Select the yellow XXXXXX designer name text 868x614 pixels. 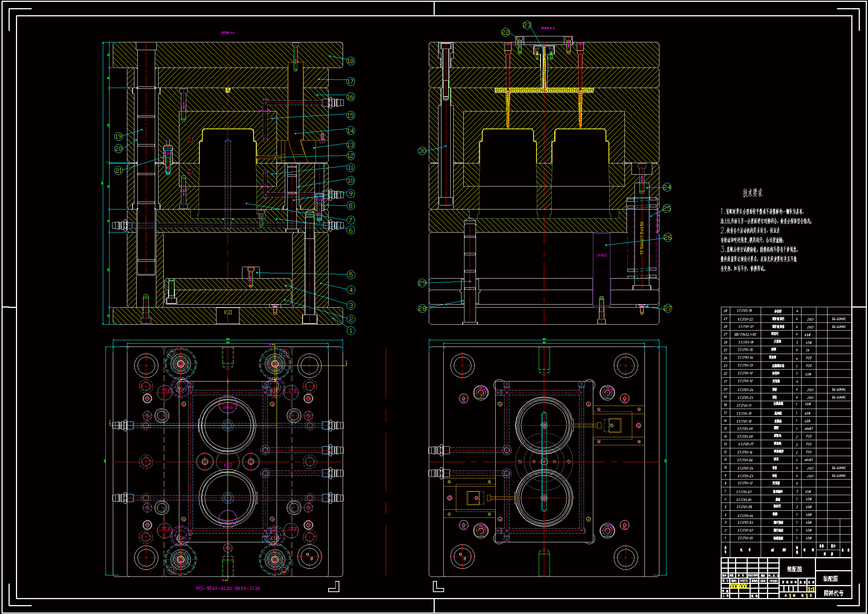pyautogui.click(x=738, y=586)
